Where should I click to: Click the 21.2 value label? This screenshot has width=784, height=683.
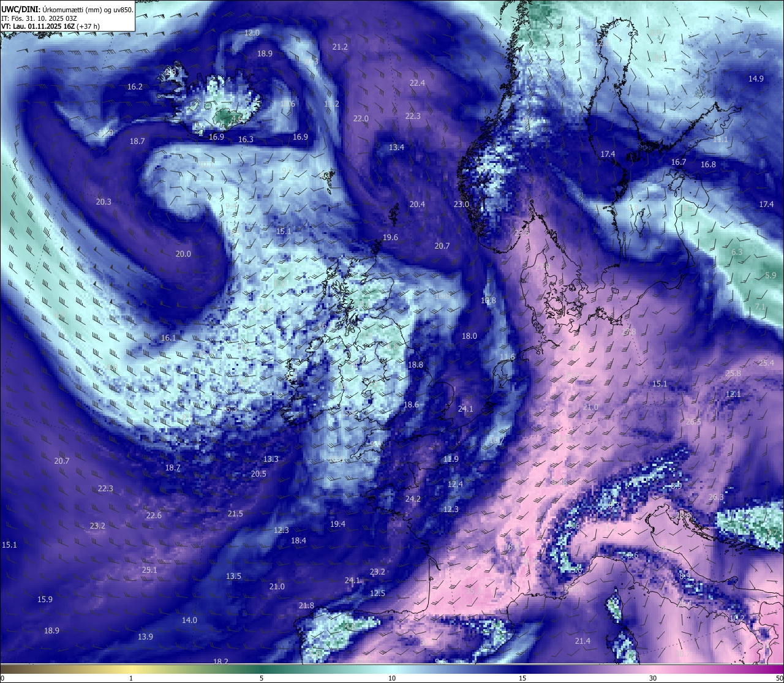[340, 47]
